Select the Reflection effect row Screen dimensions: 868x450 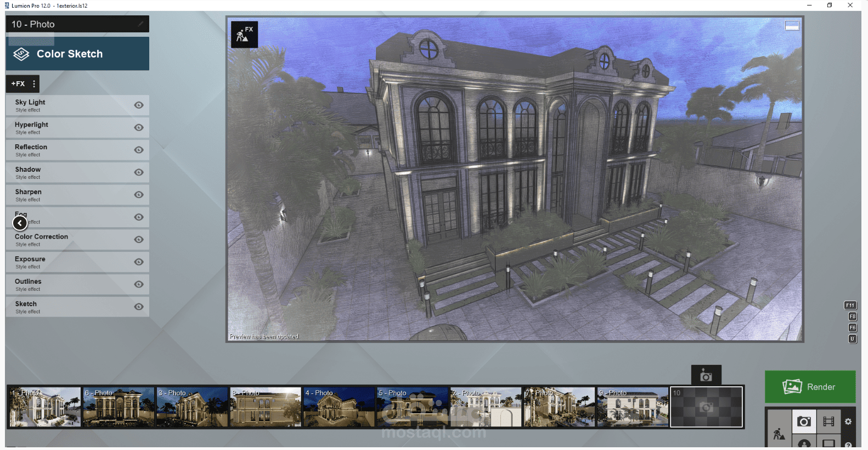point(77,150)
